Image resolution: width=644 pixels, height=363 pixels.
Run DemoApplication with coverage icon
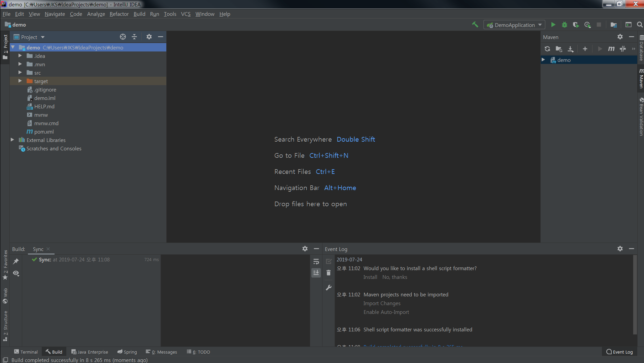tap(576, 25)
